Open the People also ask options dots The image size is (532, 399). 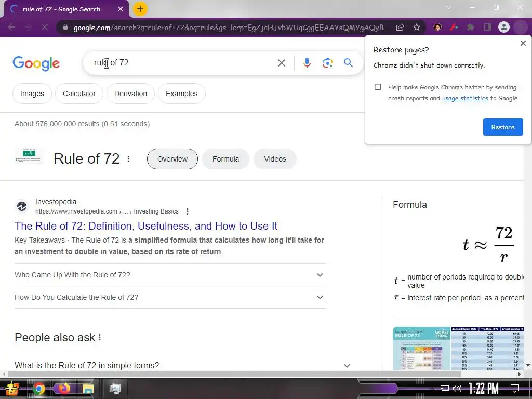click(100, 337)
